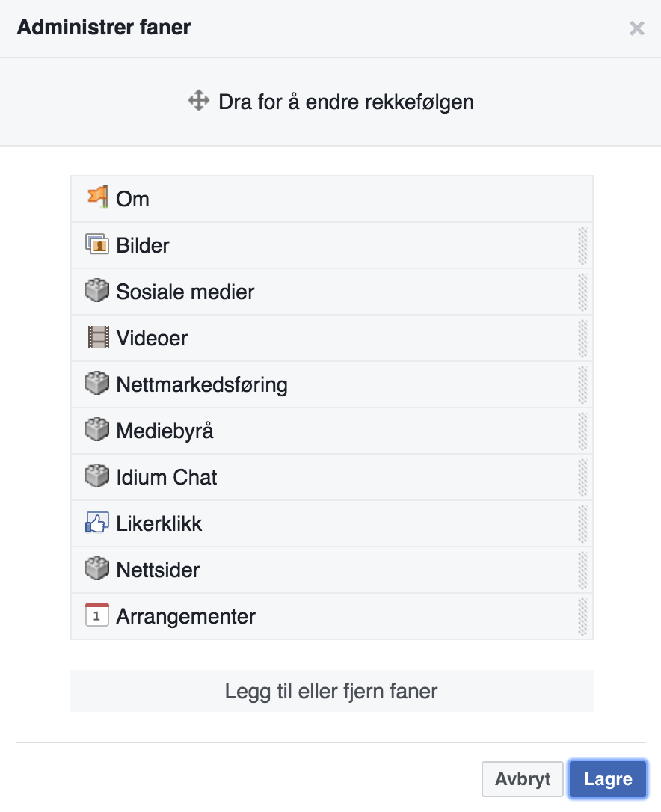
Task: Click the drag handle on Mediebyrå row
Action: (x=582, y=431)
